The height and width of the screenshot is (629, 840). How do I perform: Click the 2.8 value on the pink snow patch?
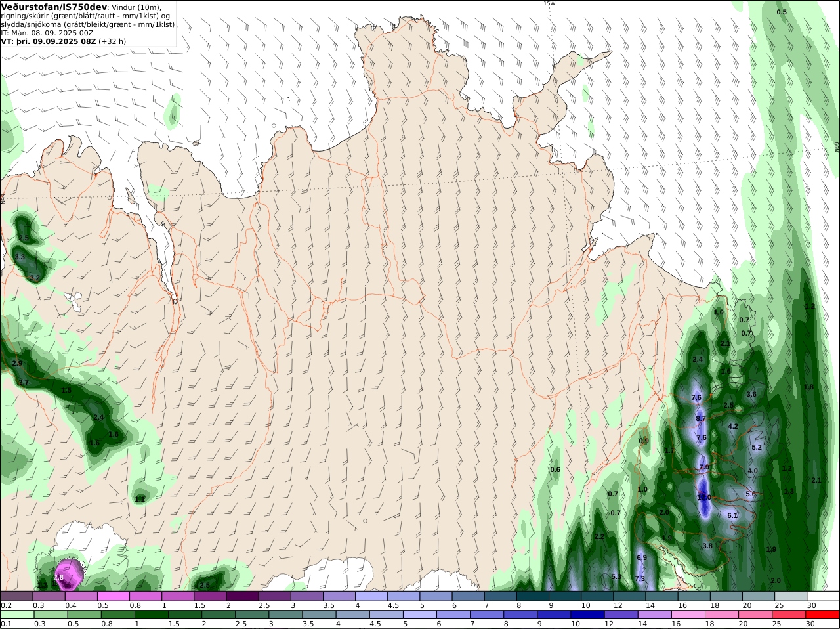(58, 577)
